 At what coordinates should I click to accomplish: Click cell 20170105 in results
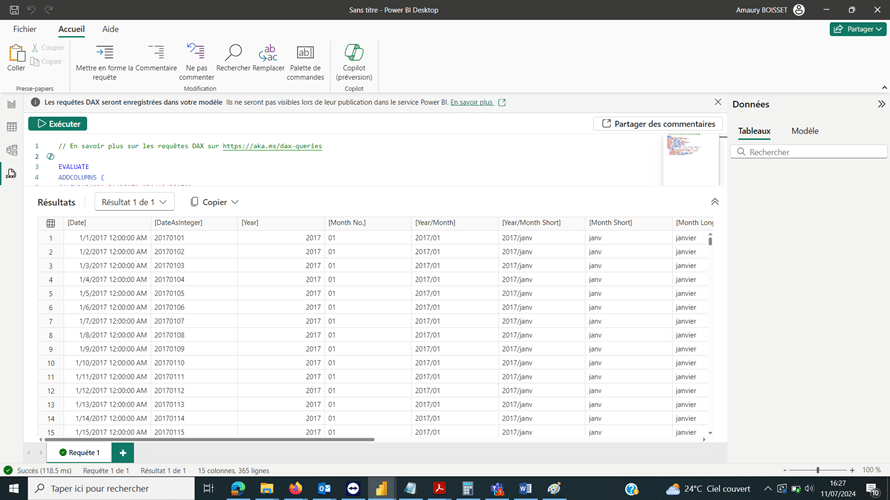[x=194, y=293]
